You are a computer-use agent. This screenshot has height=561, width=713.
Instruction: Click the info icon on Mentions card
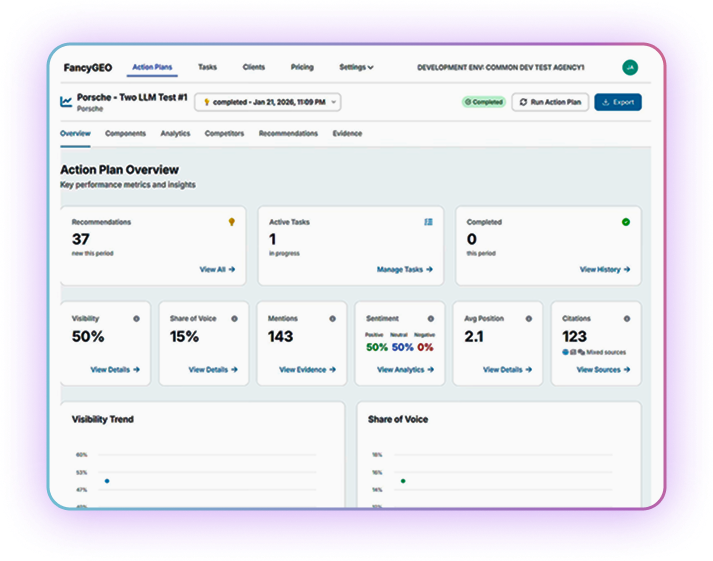(332, 318)
